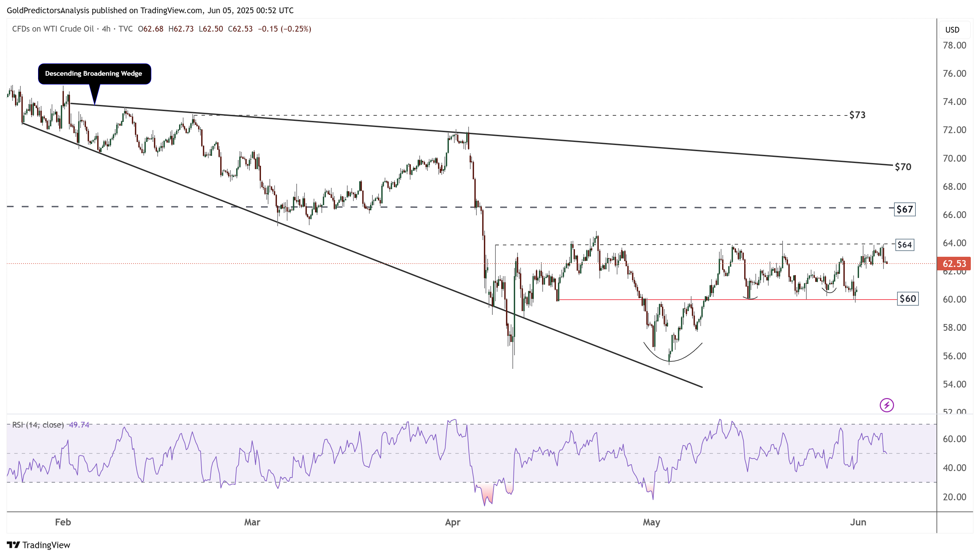Click the RSI (14, close) indicator label
Image resolution: width=980 pixels, height=557 pixels.
pos(38,425)
